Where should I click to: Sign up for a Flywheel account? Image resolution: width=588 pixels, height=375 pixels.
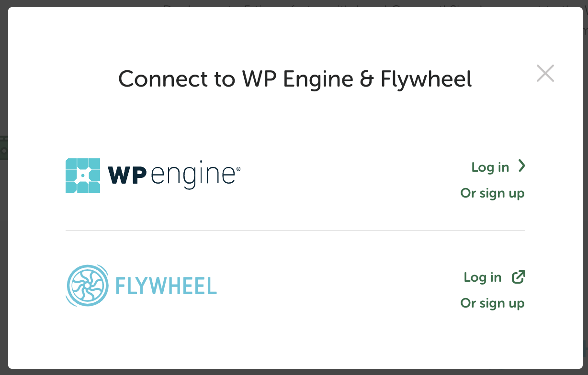pos(492,303)
